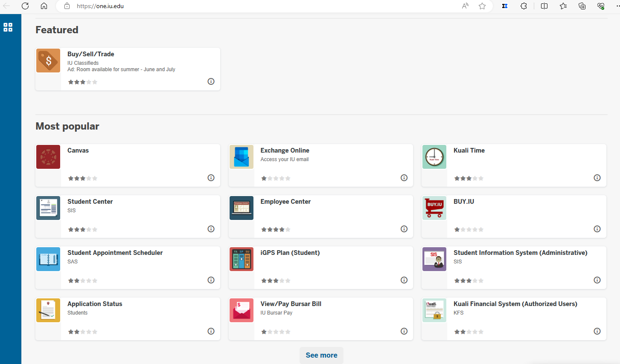Viewport: 620px width, 364px height.
Task: Show info for Student Appointment Scheduler
Action: tap(211, 280)
